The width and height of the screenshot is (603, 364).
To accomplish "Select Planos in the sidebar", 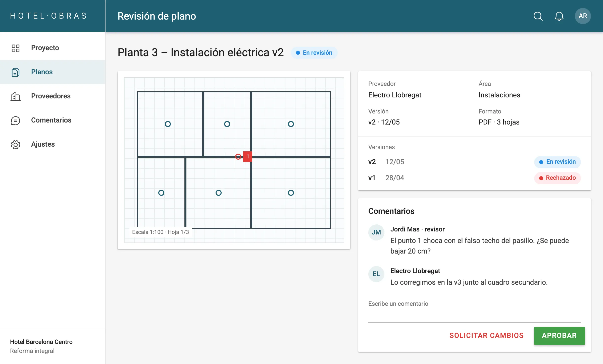I will (x=53, y=72).
